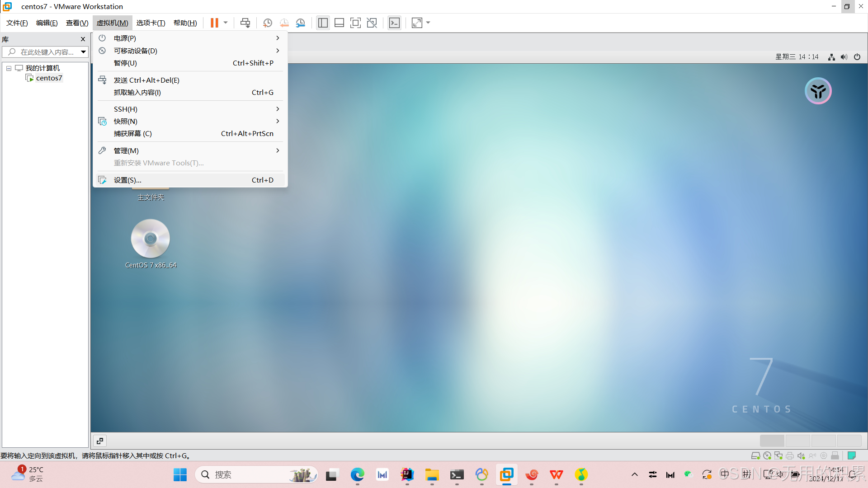The image size is (868, 488).
Task: Take a snapshot with the clock-plus icon
Action: pyautogui.click(x=268, y=23)
